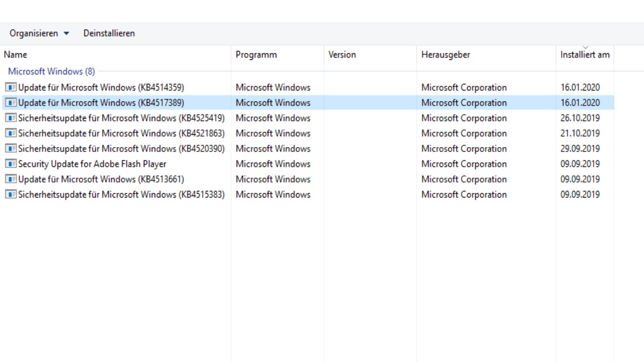Click the icon beside update KB4514359
This screenshot has height=362, width=644.
11,87
